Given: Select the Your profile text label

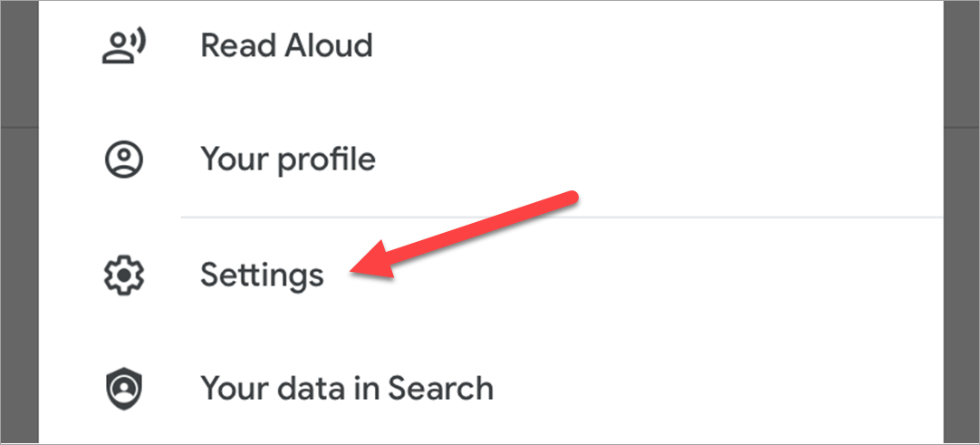Looking at the screenshot, I should [288, 160].
